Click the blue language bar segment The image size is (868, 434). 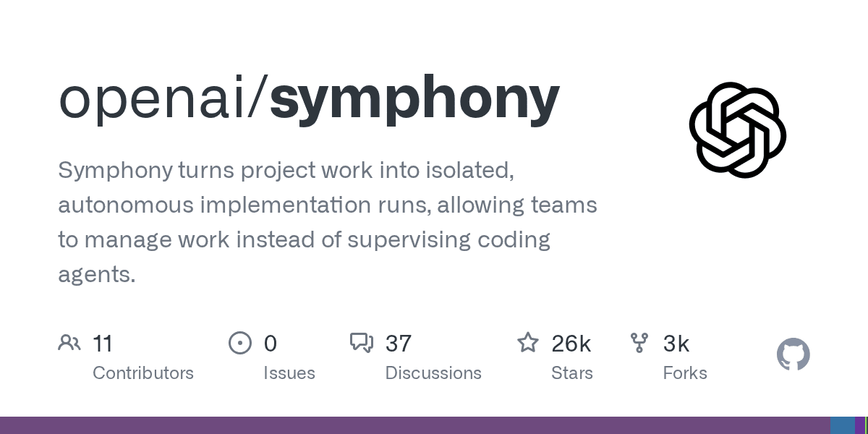click(x=843, y=425)
